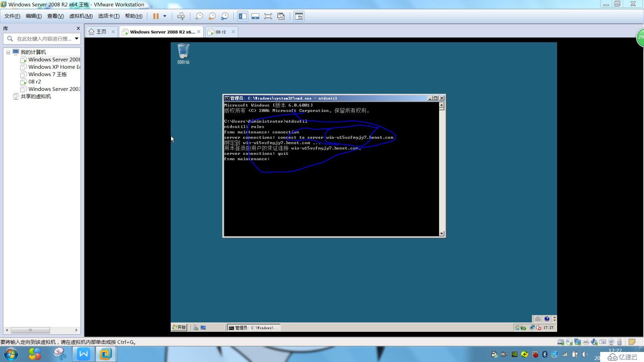Click the host tray volume speaker icon
The height and width of the screenshot is (362, 644).
(584, 354)
